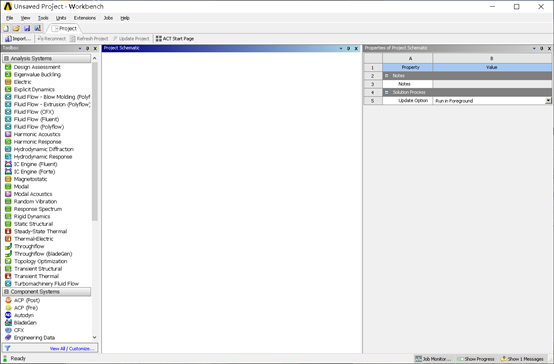Click the Notes value cell
554x364 pixels.
[x=492, y=84]
